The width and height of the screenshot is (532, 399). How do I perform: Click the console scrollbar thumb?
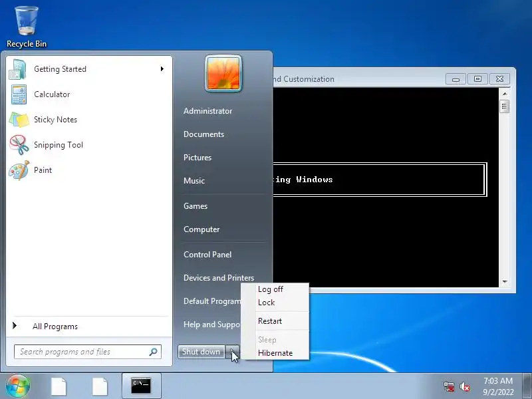click(505, 106)
